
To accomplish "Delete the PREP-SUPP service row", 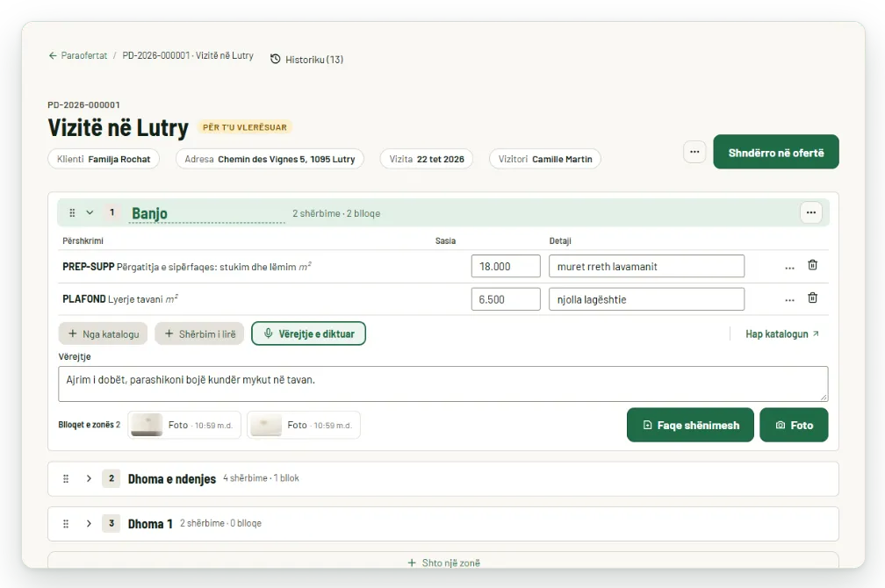I will 813,265.
